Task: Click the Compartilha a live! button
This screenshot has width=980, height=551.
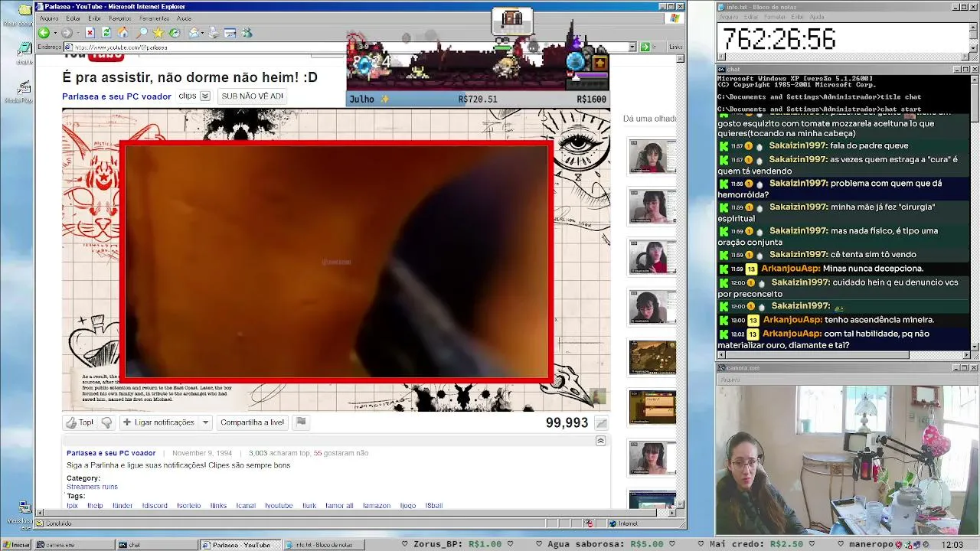Action: [253, 422]
